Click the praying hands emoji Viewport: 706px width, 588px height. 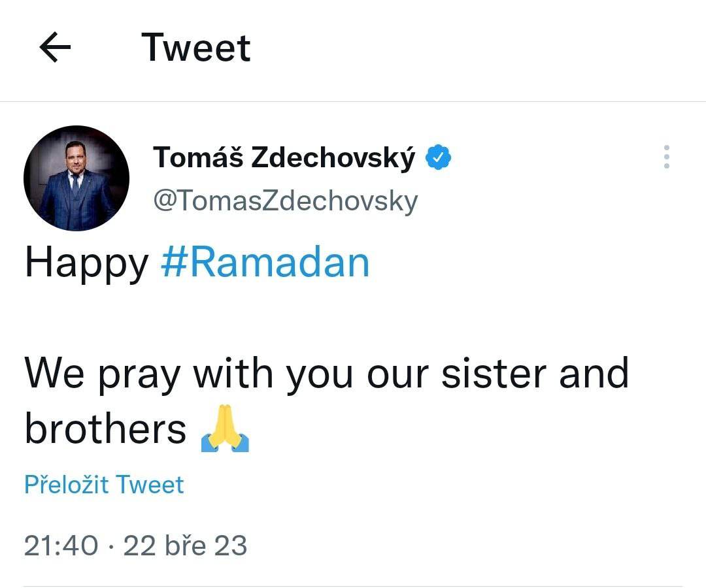click(225, 429)
